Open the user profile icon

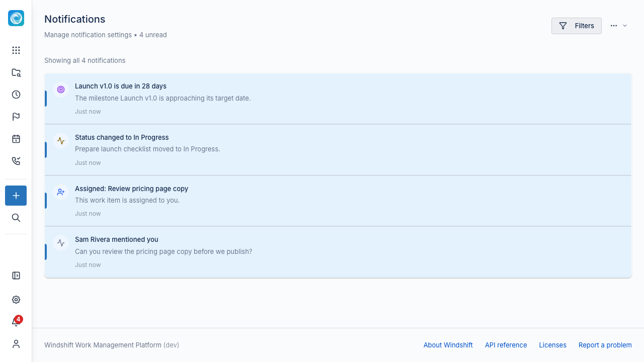(16, 344)
